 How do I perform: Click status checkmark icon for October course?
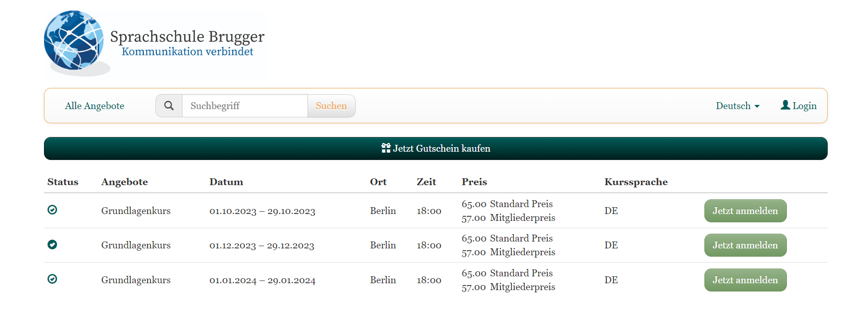(x=52, y=210)
